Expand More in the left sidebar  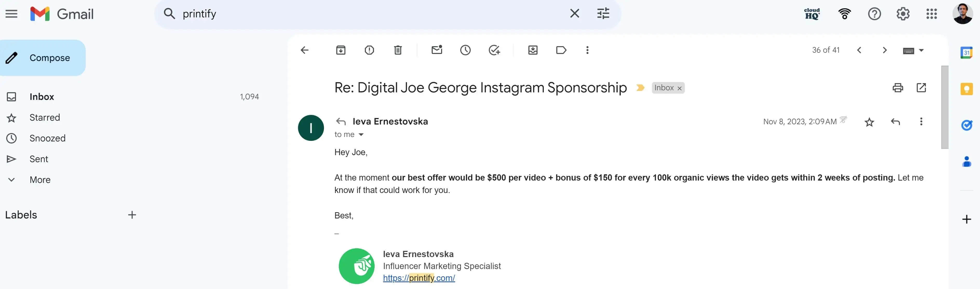39,180
